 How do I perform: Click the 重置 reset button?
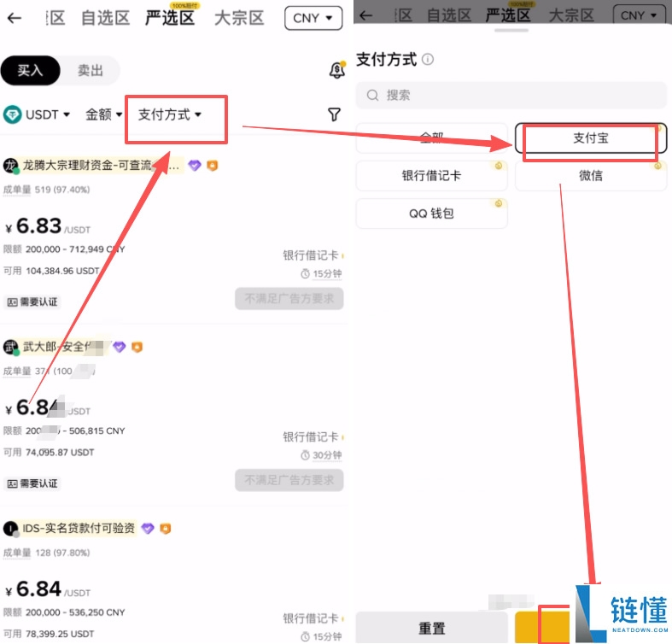pos(431,628)
